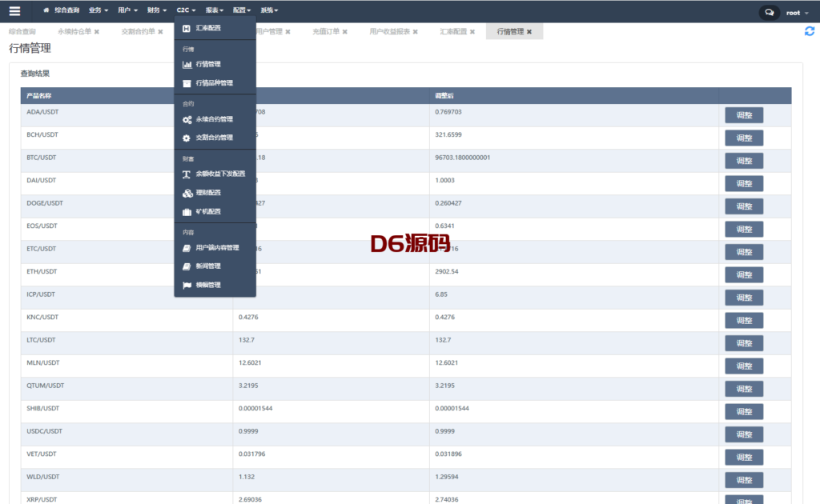This screenshot has height=504, width=820.
Task: Close the 用户管理 tab
Action: coord(287,32)
